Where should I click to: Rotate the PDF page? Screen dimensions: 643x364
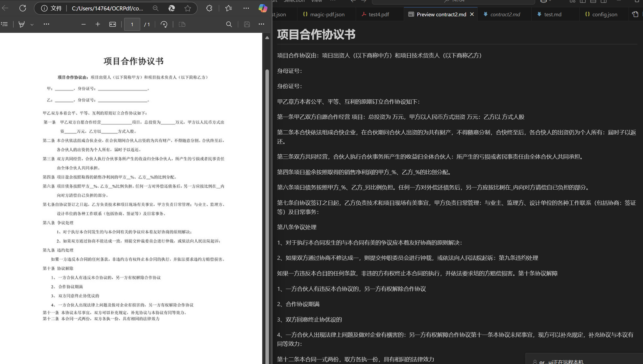tap(164, 24)
